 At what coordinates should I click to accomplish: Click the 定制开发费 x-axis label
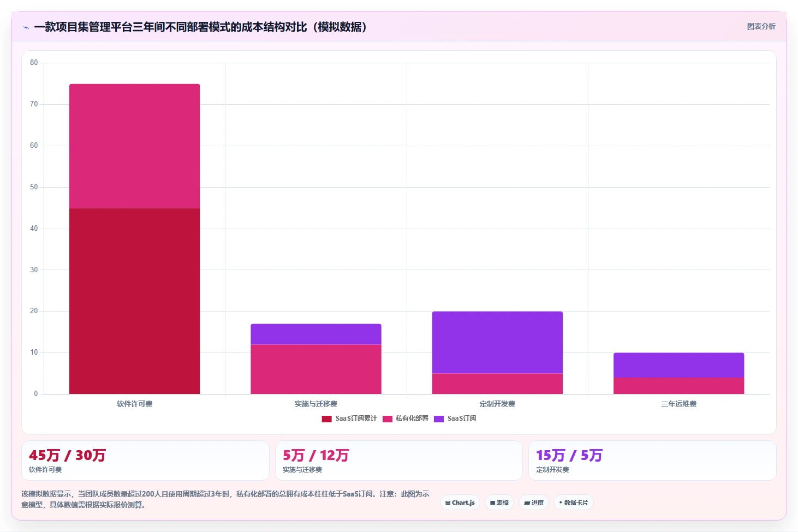tap(497, 404)
